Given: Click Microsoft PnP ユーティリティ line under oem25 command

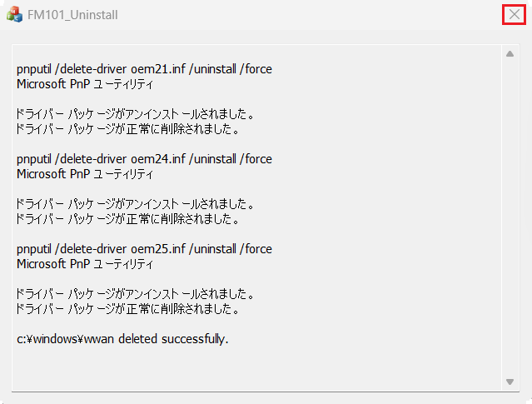Looking at the screenshot, I should click(x=85, y=264).
